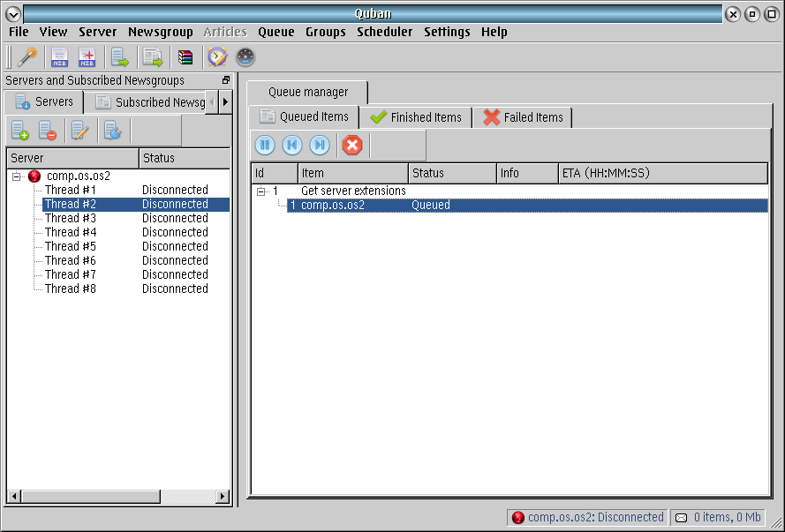Click the NZB icon with red plus
The width and height of the screenshot is (785, 532).
point(87,57)
